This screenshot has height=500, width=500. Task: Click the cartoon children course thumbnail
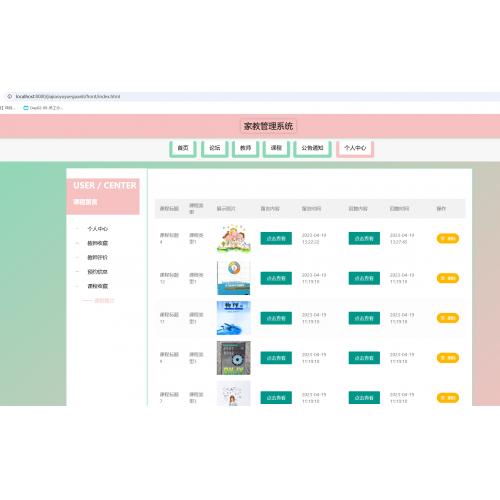pyautogui.click(x=233, y=239)
